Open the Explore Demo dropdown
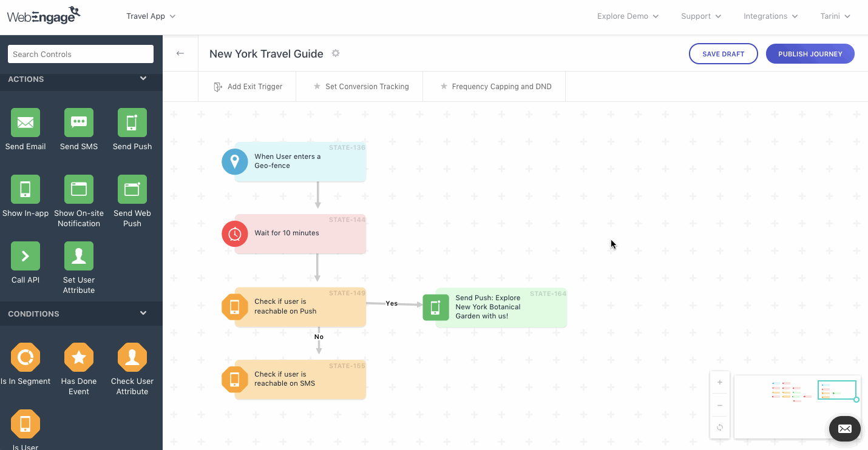This screenshot has width=868, height=450. pos(627,16)
